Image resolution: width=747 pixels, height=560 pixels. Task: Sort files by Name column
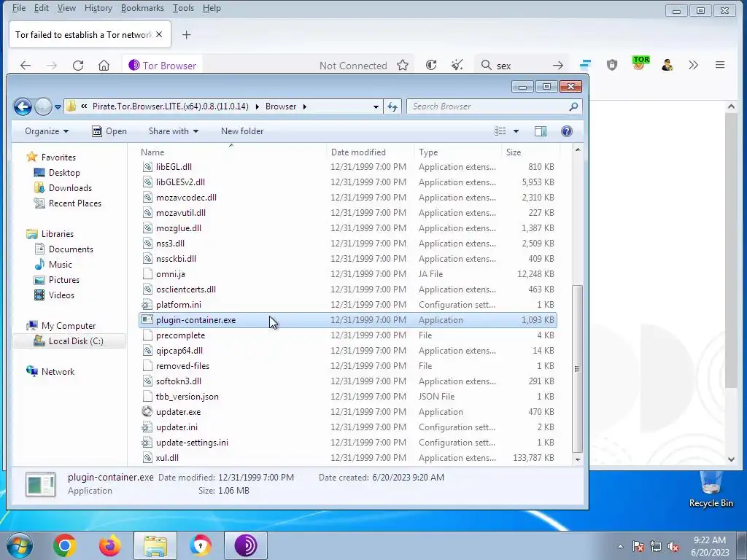point(231,152)
